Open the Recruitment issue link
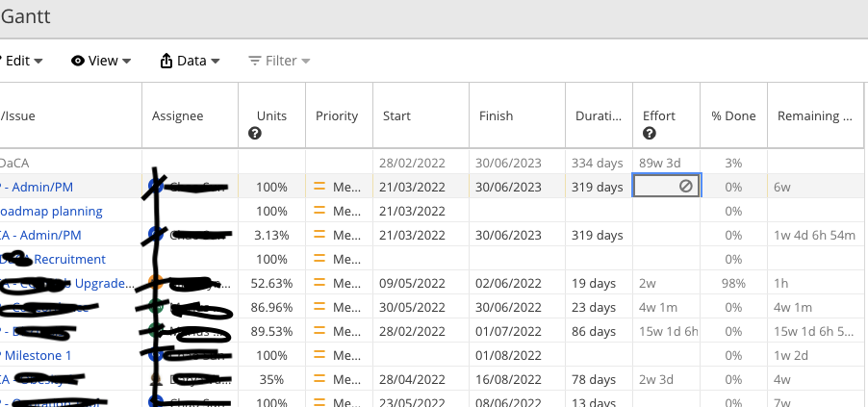 pyautogui.click(x=69, y=259)
